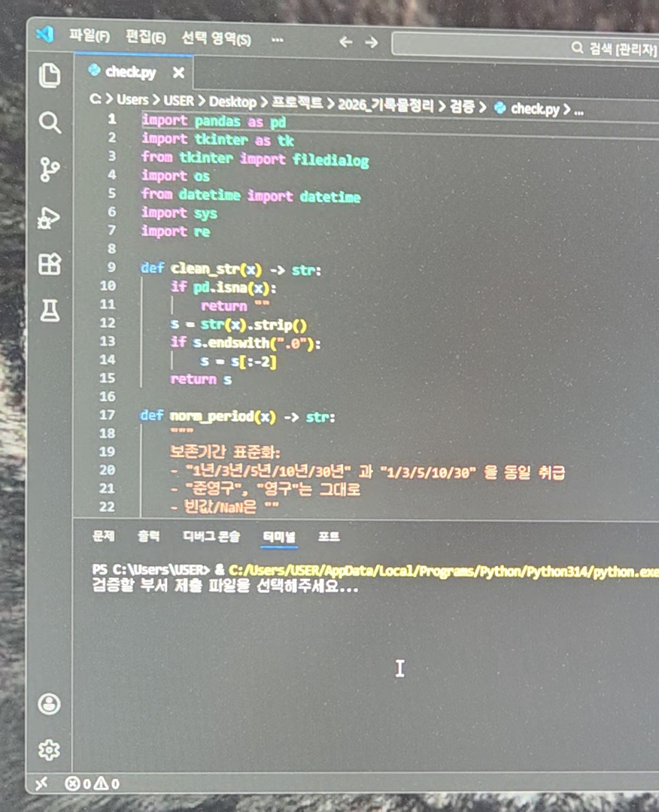Switch to the 디버그 콘솔 panel tab
This screenshot has height=812, width=659.
pos(211,537)
